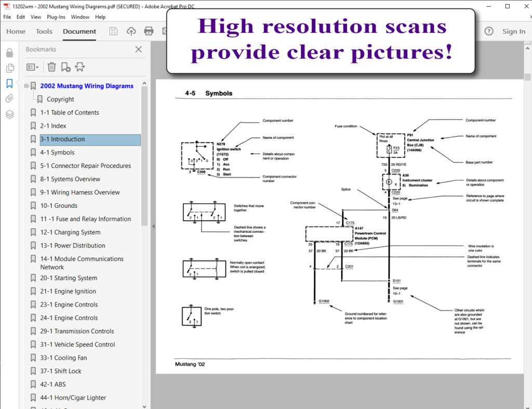
Task: Switch to the Tools tab
Action: [x=44, y=31]
